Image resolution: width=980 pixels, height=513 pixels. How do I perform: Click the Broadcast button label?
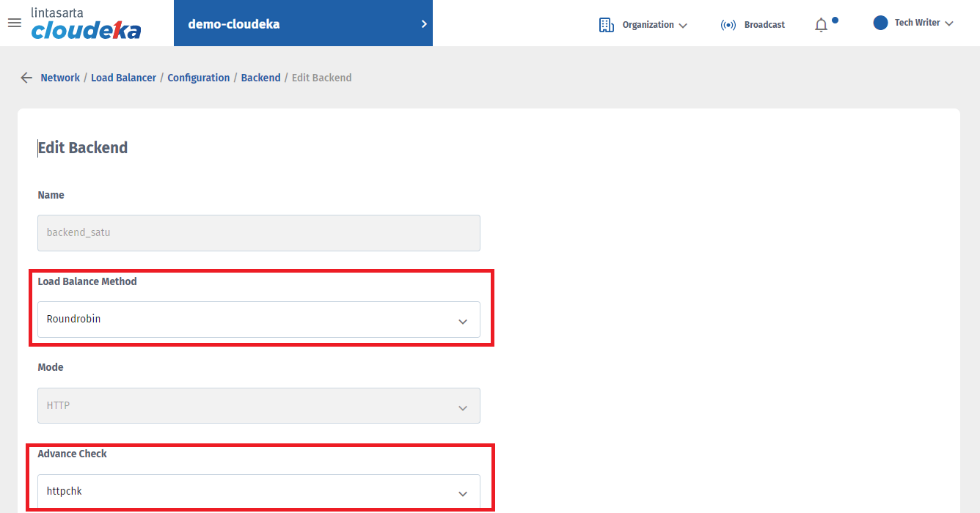[x=764, y=25]
